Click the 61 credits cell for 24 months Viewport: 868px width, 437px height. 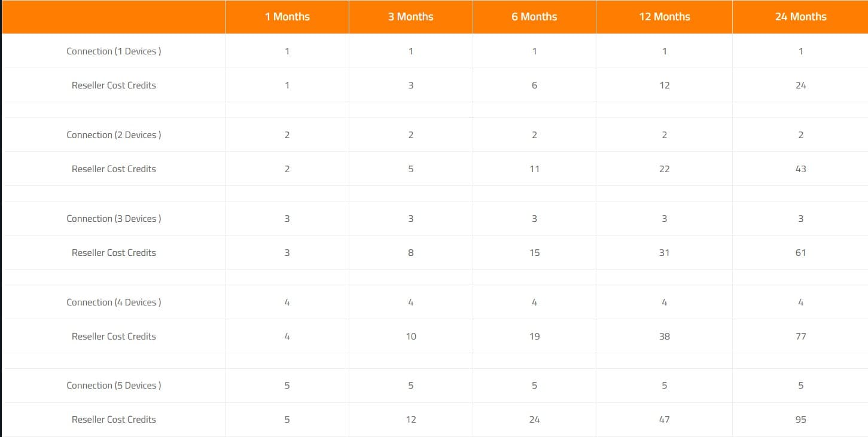[800, 253]
